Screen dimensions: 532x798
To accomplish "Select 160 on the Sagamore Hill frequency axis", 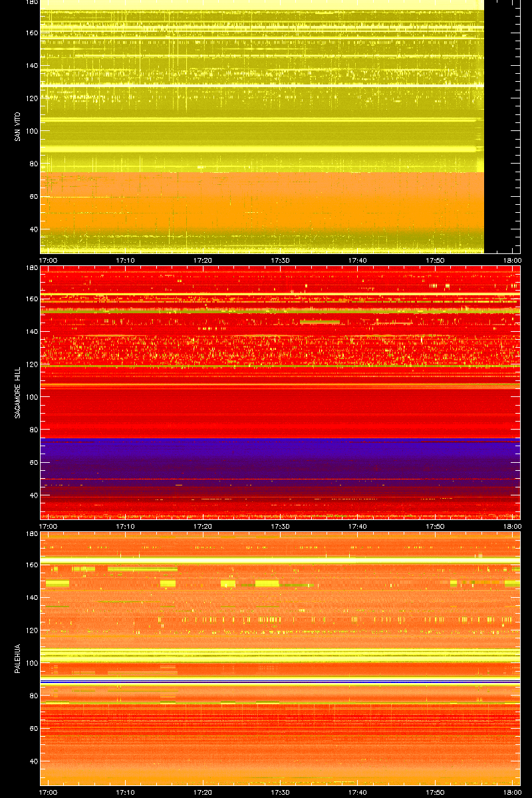I will pyautogui.click(x=31, y=299).
